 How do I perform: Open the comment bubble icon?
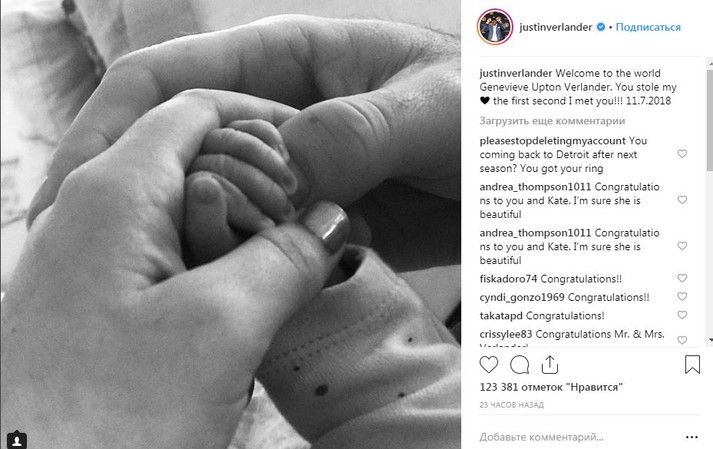tap(519, 365)
